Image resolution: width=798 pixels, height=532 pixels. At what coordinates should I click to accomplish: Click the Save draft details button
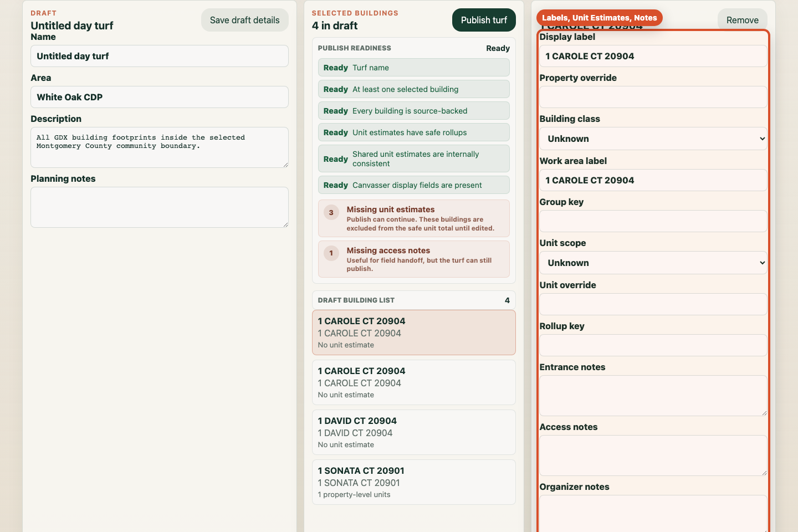(x=244, y=20)
